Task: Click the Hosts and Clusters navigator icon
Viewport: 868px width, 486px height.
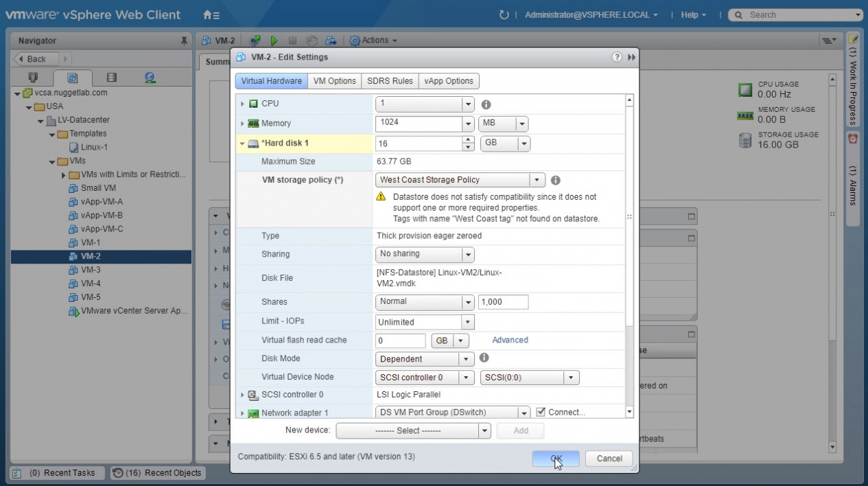Action: [33, 78]
